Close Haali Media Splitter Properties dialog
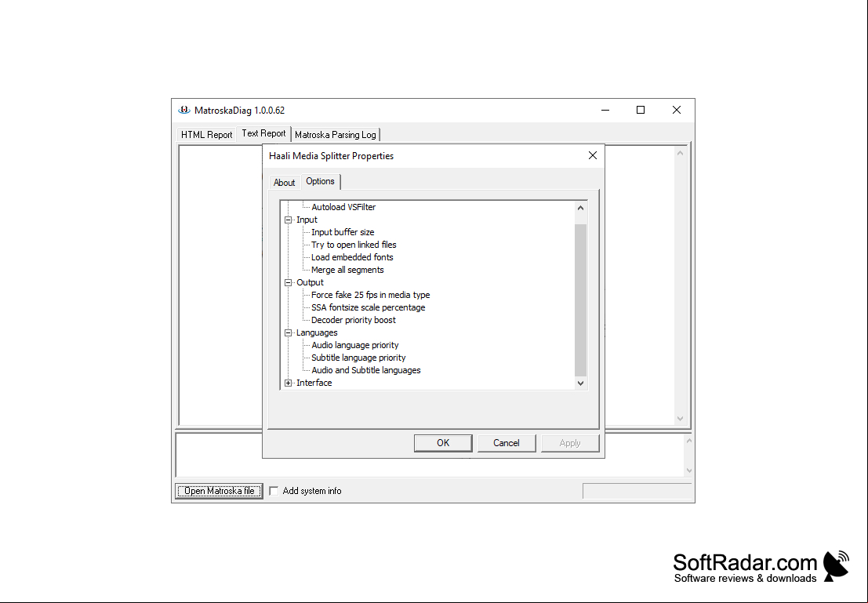 tap(592, 155)
